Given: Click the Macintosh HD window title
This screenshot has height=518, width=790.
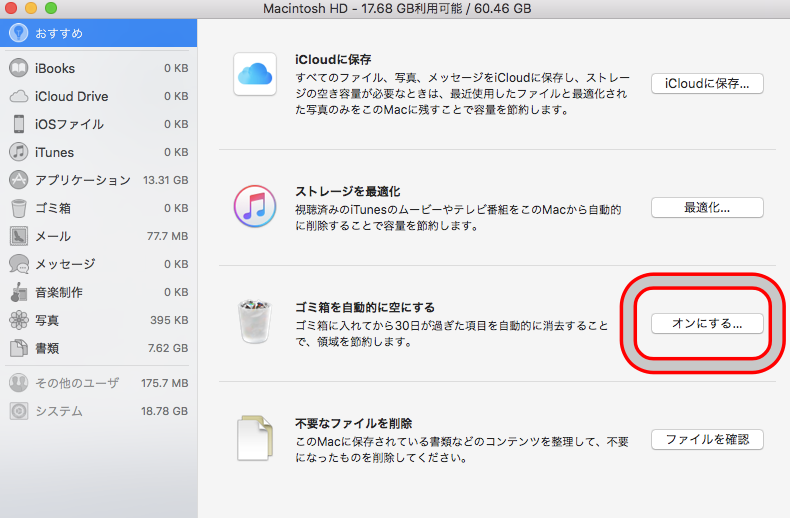Looking at the screenshot, I should pos(397,9).
